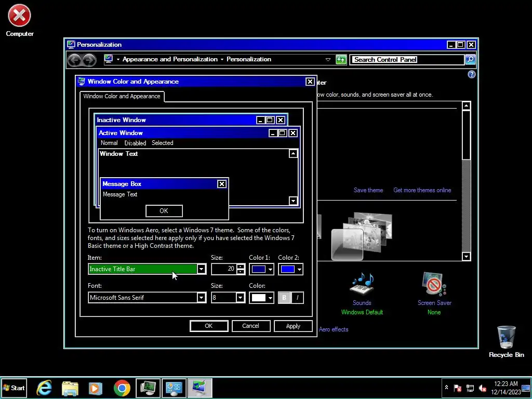532x399 pixels.
Task: Click the muted volume tray icon
Action: click(x=482, y=388)
